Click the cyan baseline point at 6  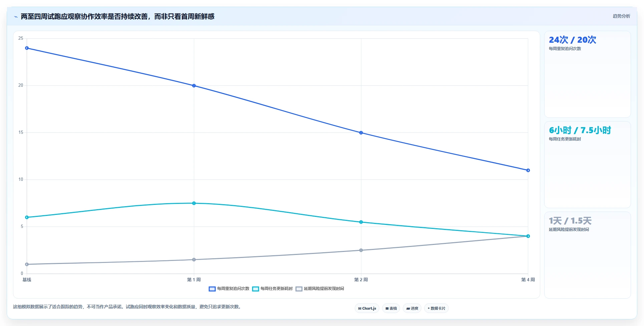27,217
